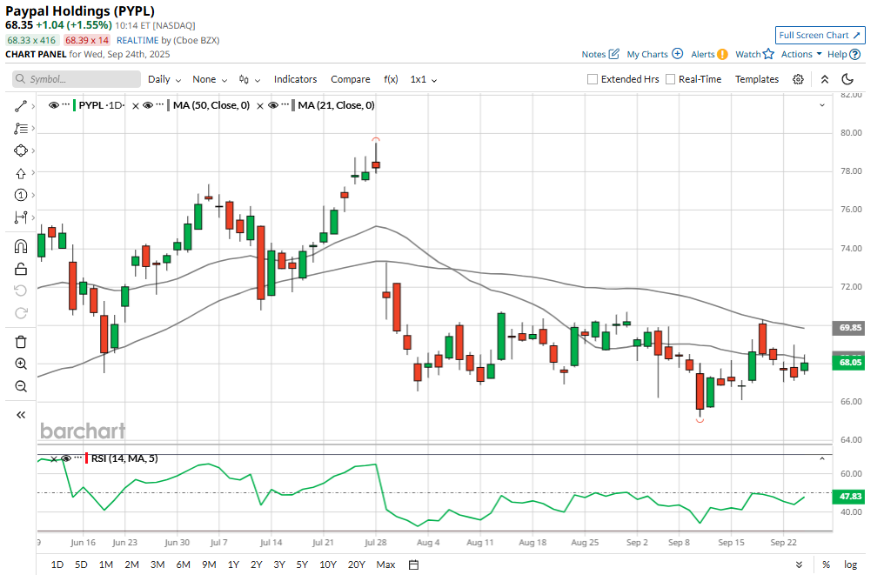Remove the MA (50, Close, 0) indicator
The height and width of the screenshot is (588, 884).
coord(136,105)
